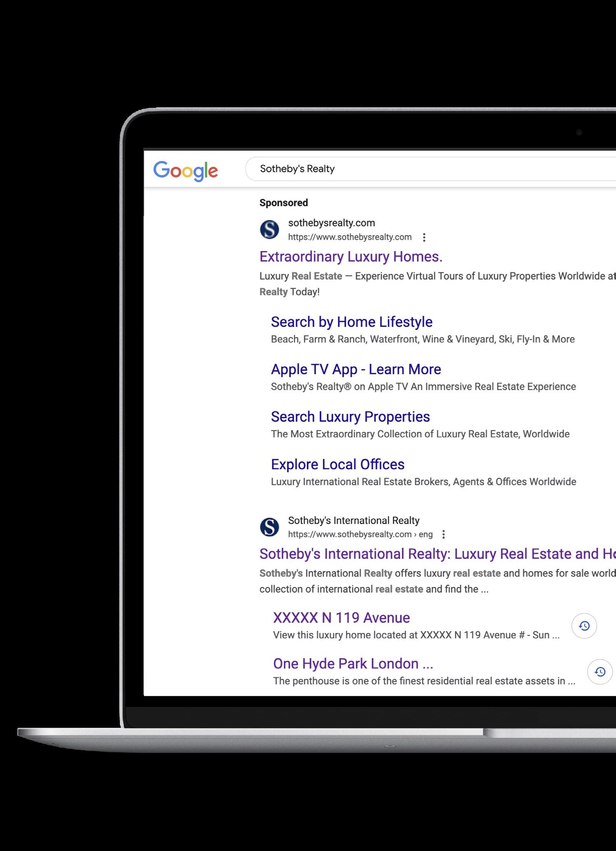Click the 'Sponsored' label text

point(284,203)
